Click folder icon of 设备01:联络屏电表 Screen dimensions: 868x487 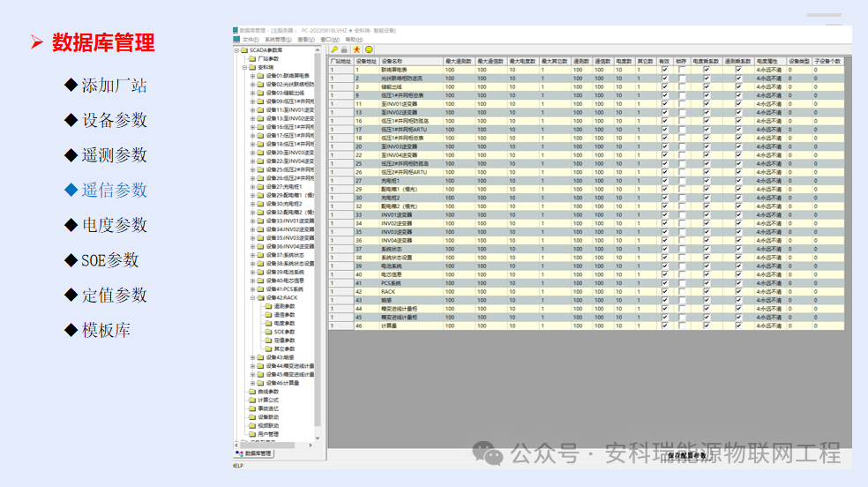click(x=260, y=76)
